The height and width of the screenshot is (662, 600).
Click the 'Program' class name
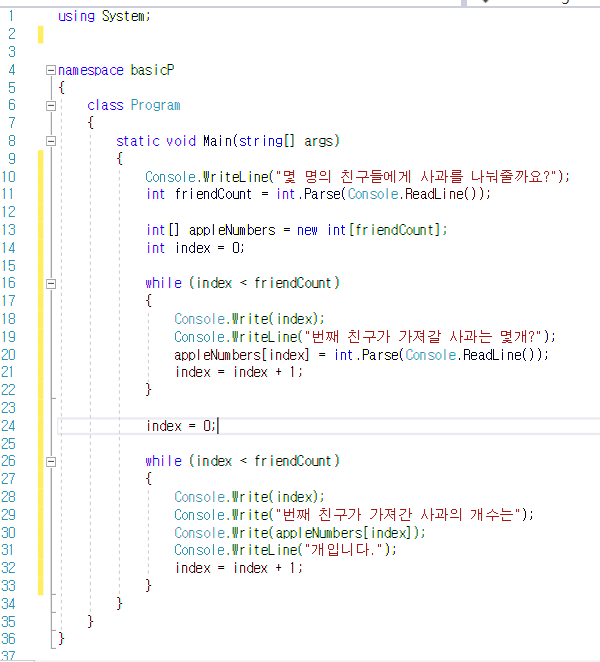[156, 105]
